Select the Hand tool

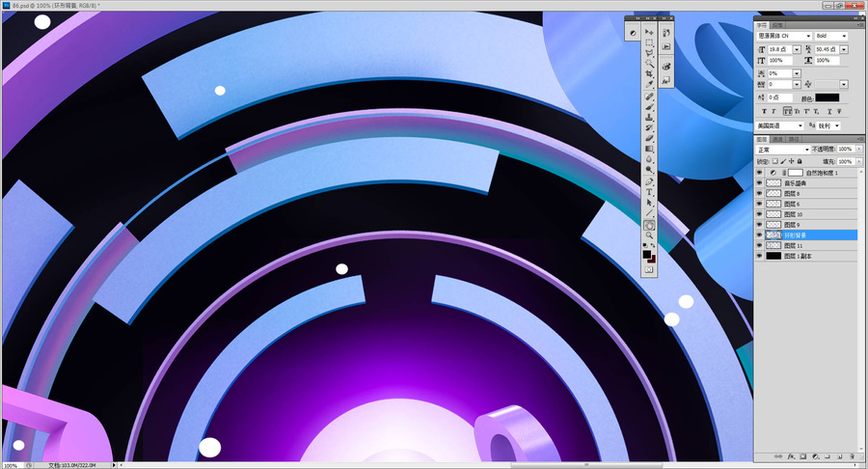tap(649, 226)
